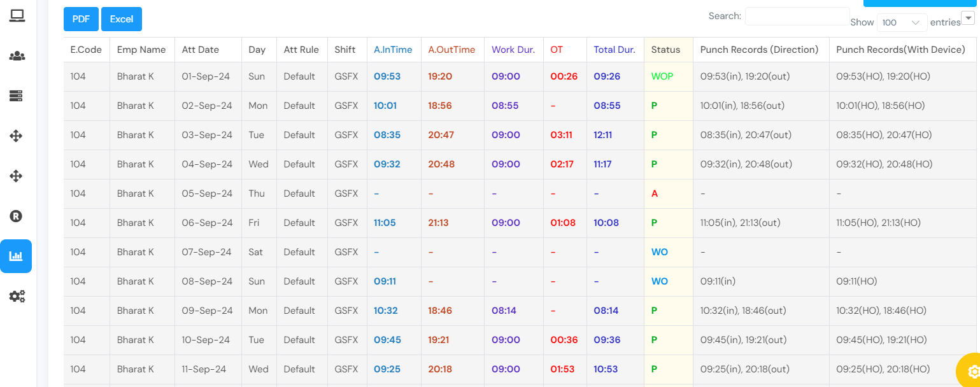Sort by the Emp Name column header
Viewport: 980px width, 387px height.
[x=141, y=50]
